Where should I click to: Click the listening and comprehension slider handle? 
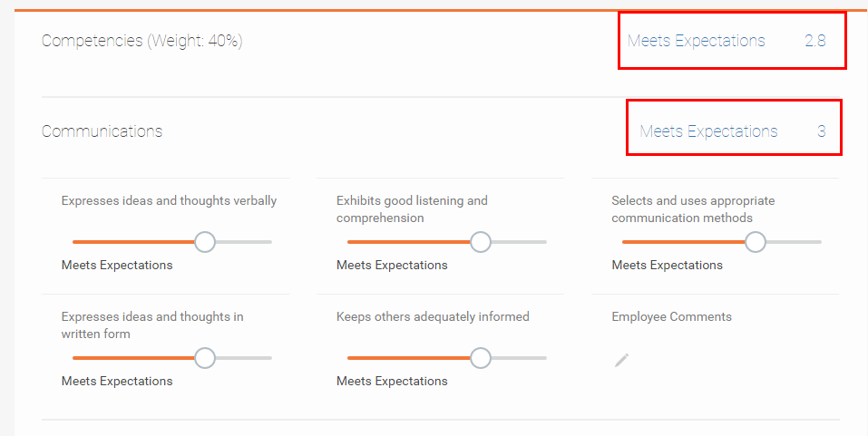pyautogui.click(x=481, y=242)
